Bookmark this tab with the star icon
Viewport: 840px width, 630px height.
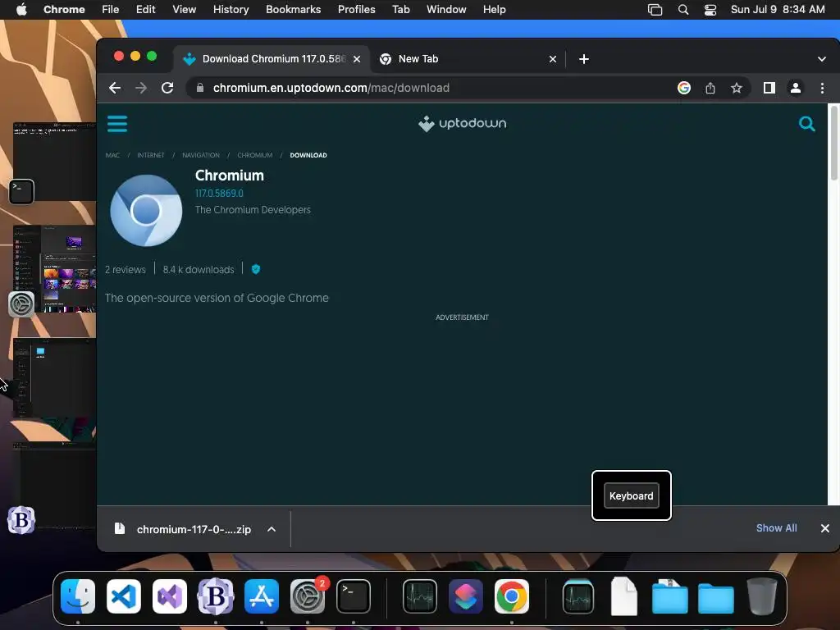tap(737, 88)
